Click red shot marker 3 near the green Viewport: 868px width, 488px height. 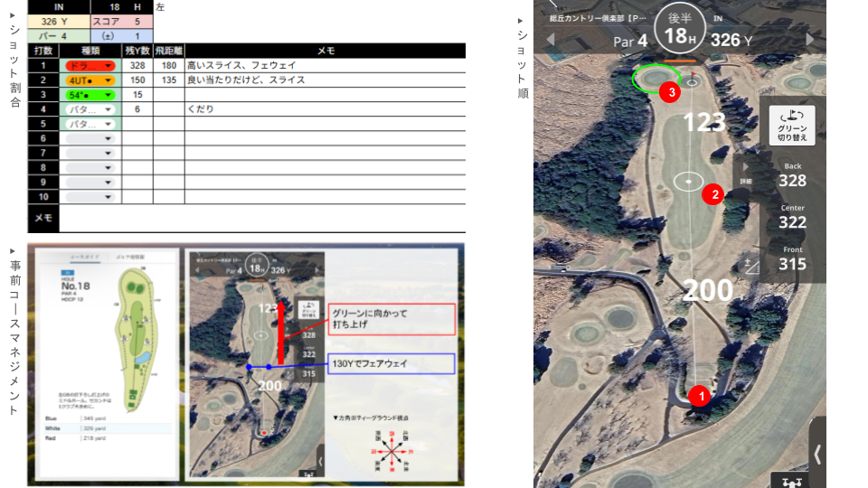(669, 91)
